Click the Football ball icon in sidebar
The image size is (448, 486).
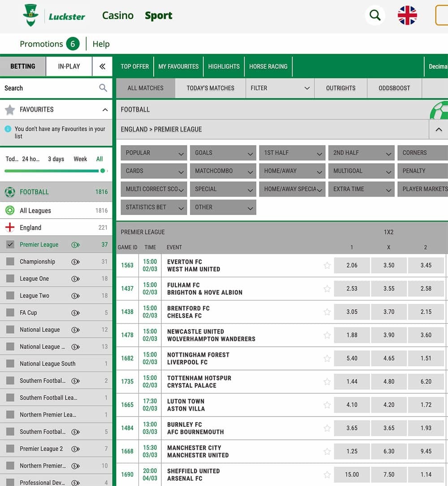[10, 192]
